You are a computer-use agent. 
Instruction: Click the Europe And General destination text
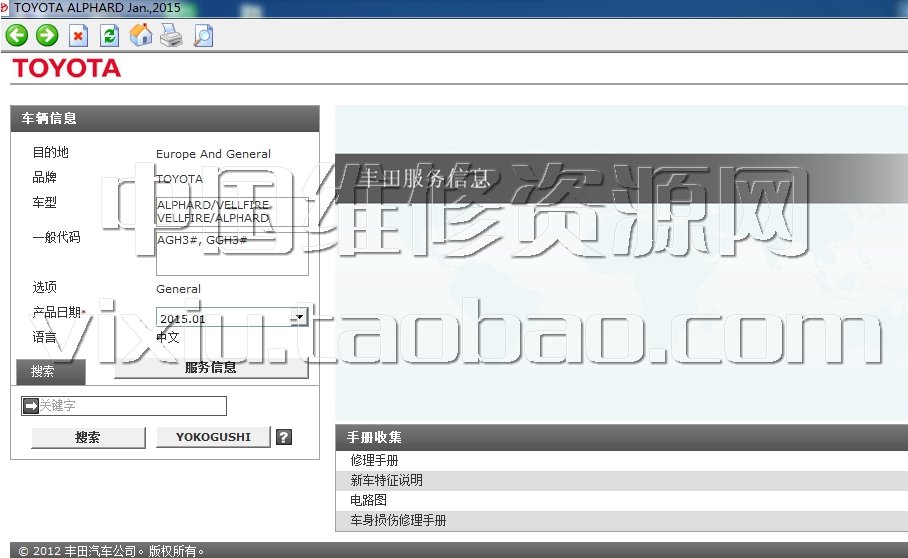click(213, 154)
